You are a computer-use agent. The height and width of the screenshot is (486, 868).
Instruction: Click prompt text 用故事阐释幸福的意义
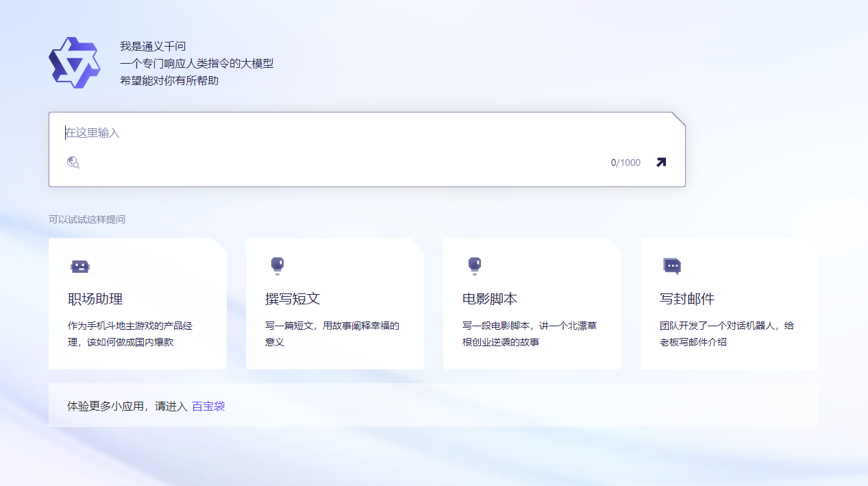pyautogui.click(x=332, y=334)
